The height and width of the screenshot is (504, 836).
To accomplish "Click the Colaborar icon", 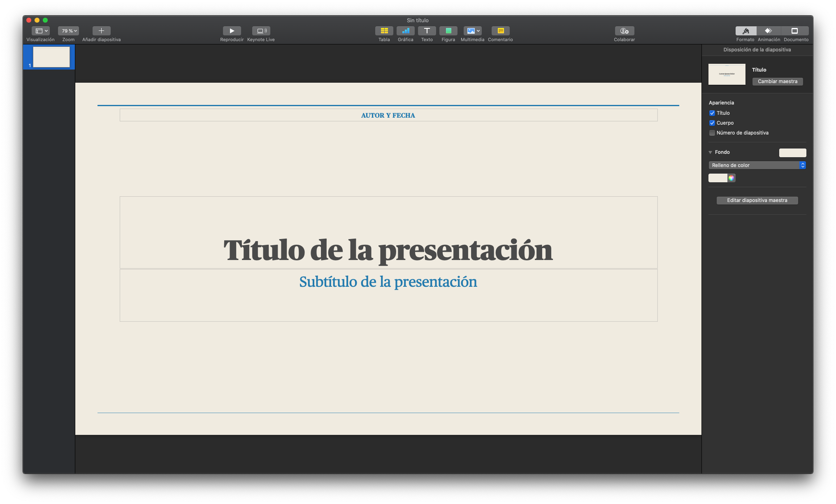I will [624, 31].
